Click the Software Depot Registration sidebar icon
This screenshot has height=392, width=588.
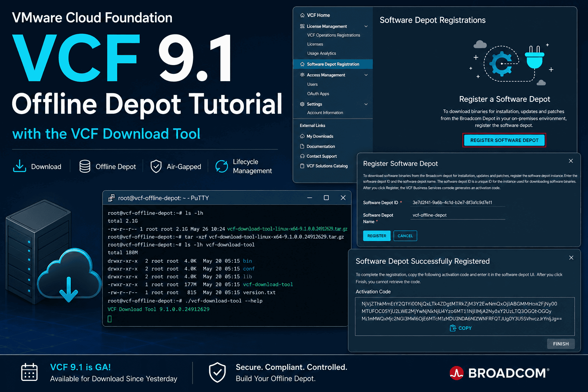point(302,64)
